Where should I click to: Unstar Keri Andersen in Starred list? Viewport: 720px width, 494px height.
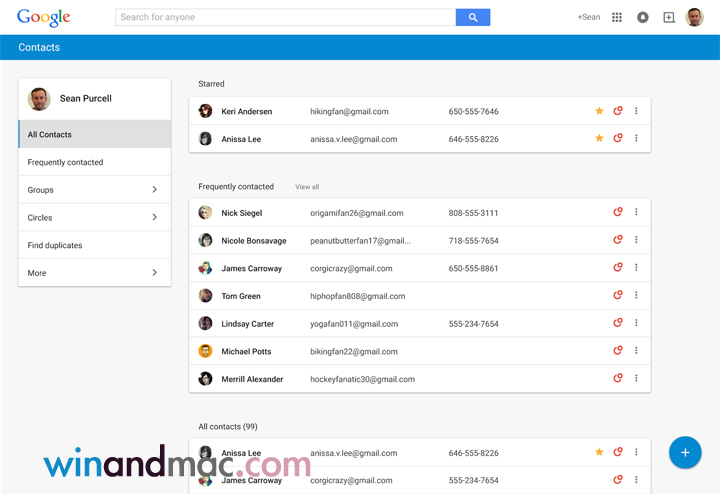(x=599, y=111)
